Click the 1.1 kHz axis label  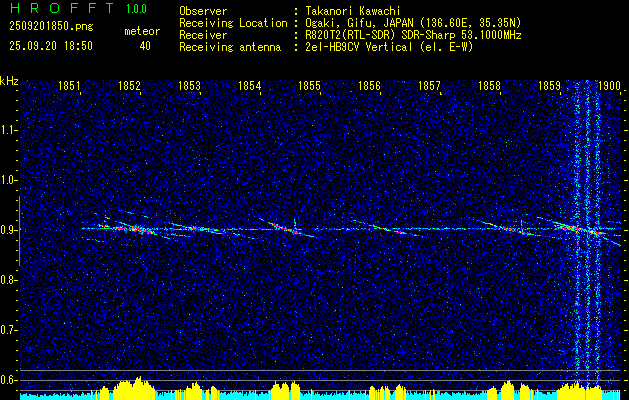click(x=8, y=130)
